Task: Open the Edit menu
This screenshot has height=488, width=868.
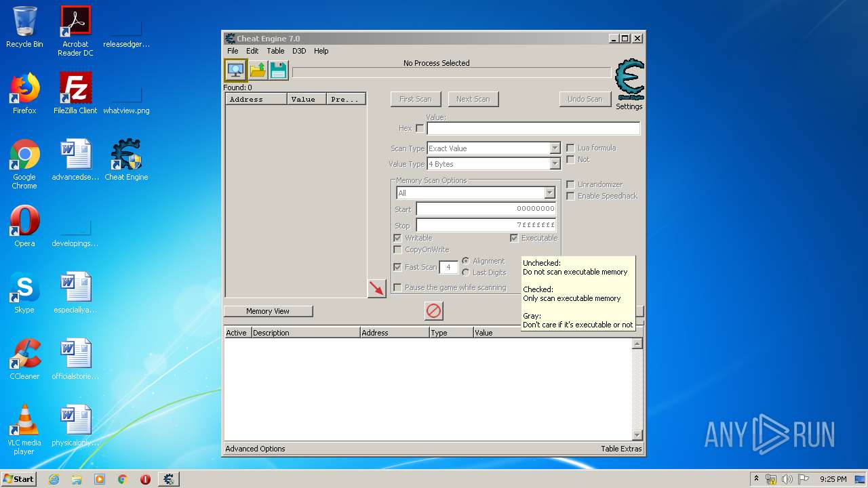Action: [252, 51]
